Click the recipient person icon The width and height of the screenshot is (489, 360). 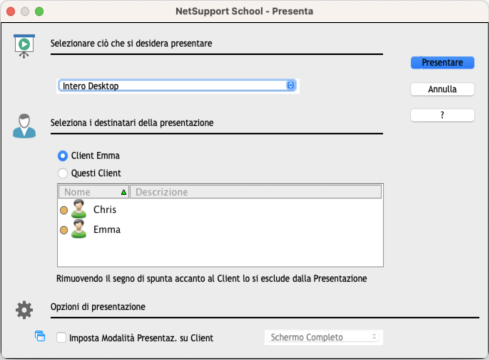[24, 126]
